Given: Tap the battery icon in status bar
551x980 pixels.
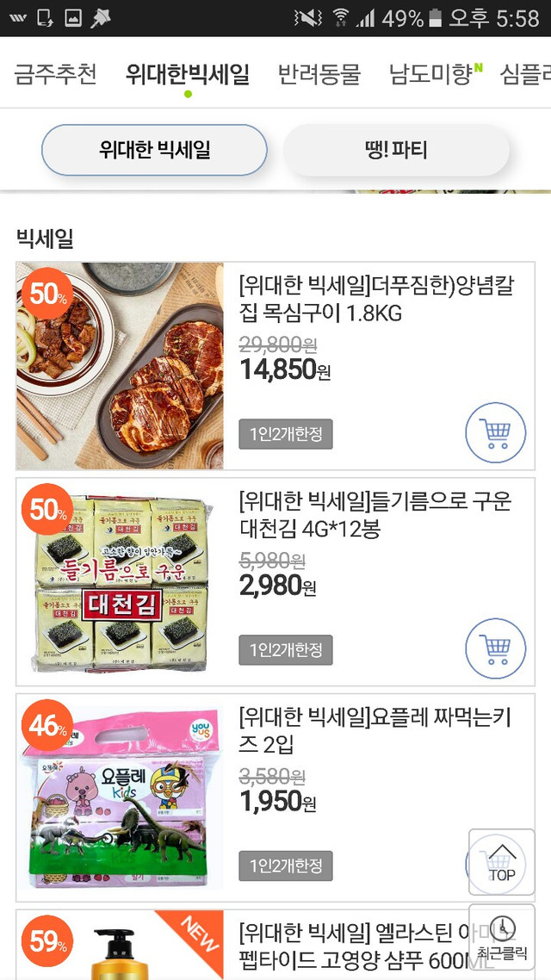Looking at the screenshot, I should [436, 18].
